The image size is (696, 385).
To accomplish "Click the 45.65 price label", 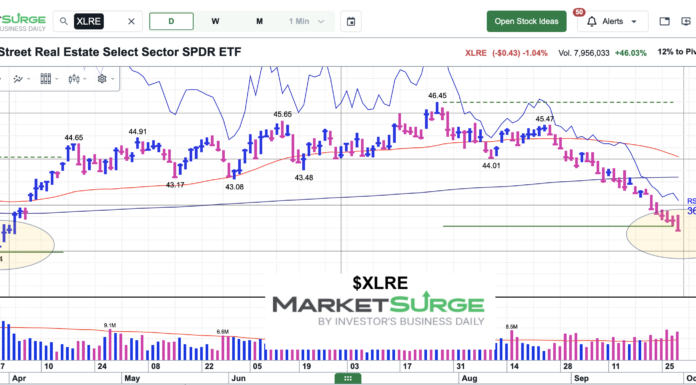I will point(282,115).
